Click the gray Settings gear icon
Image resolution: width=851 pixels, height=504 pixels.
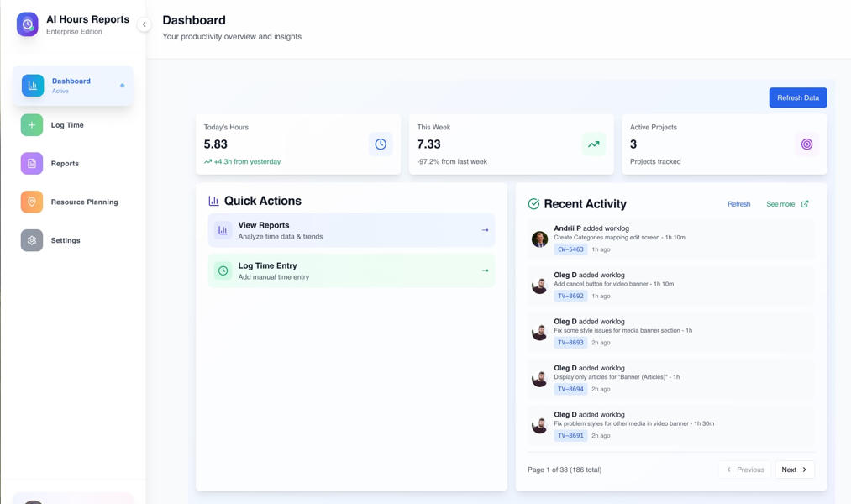click(31, 241)
